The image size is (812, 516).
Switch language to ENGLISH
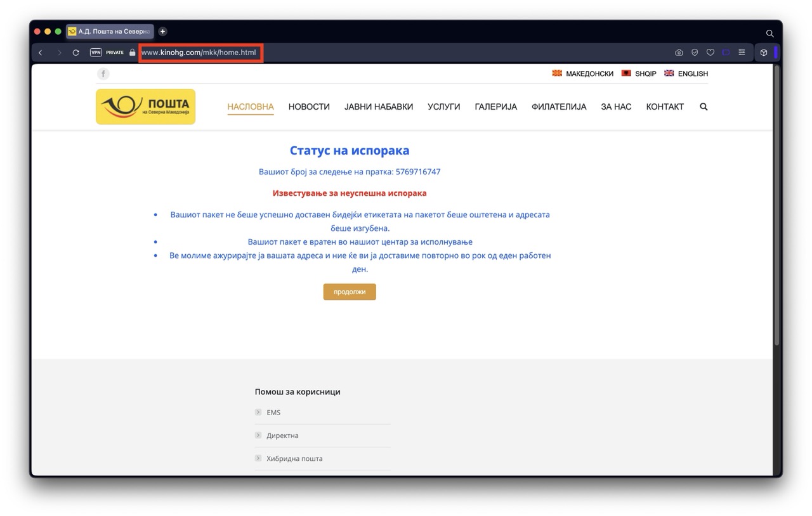[x=686, y=74]
